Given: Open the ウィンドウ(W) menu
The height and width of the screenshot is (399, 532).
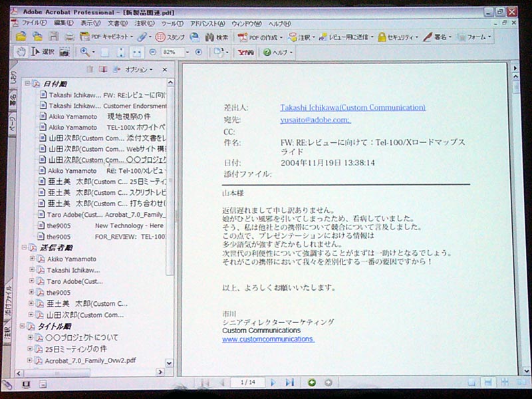Looking at the screenshot, I should pos(247,24).
